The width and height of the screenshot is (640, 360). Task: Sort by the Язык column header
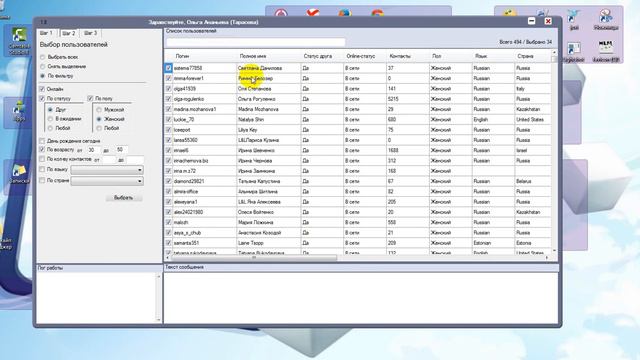click(481, 56)
